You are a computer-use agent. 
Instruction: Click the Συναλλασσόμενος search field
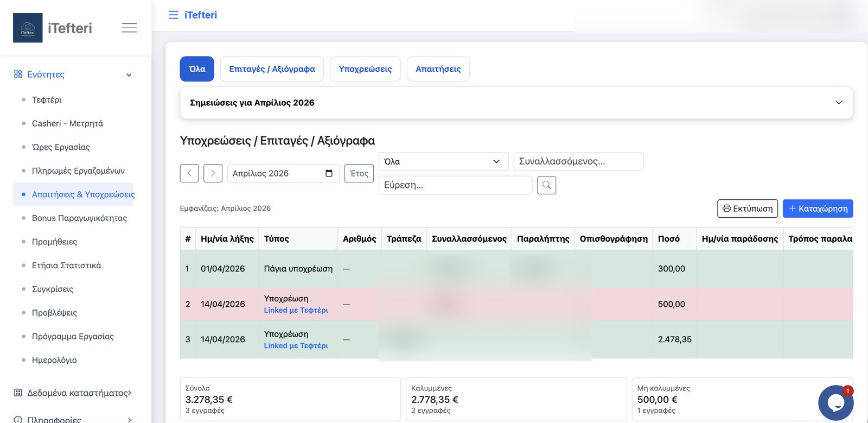(x=578, y=161)
